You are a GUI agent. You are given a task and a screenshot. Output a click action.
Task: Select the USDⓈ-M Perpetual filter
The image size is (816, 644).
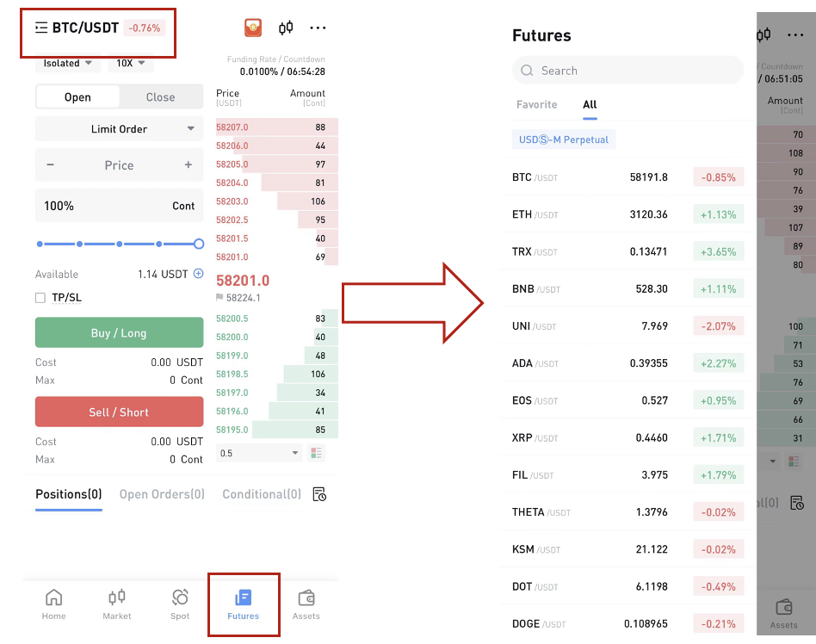[564, 139]
